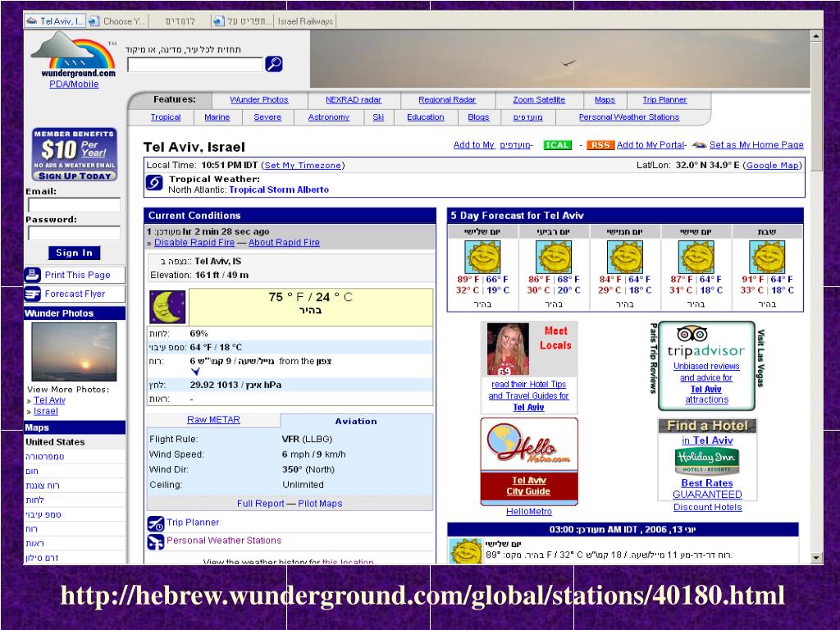840x630 pixels.
Task: Click the wunderground.com rainbow logo
Action: tap(73, 54)
